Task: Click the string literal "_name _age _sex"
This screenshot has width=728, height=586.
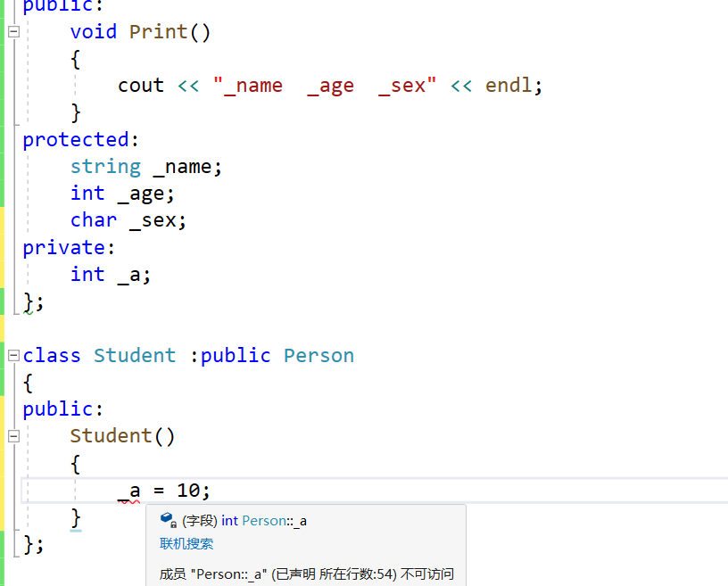Action: pos(325,86)
